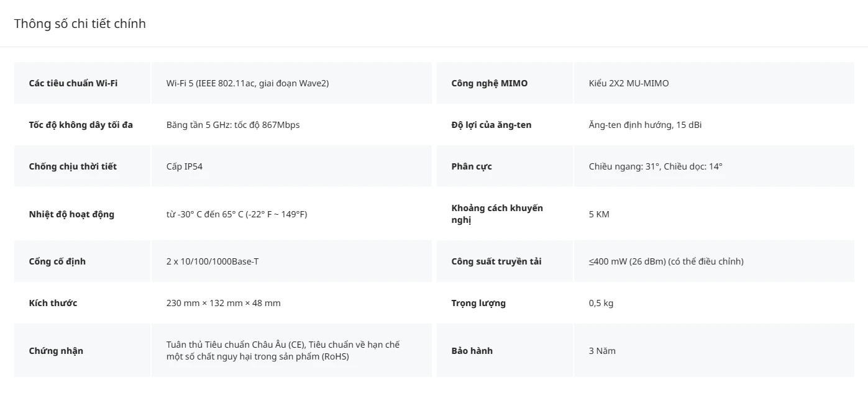Image resolution: width=868 pixels, height=416 pixels.
Task: Select the value "5 KM"
Action: [x=599, y=214]
